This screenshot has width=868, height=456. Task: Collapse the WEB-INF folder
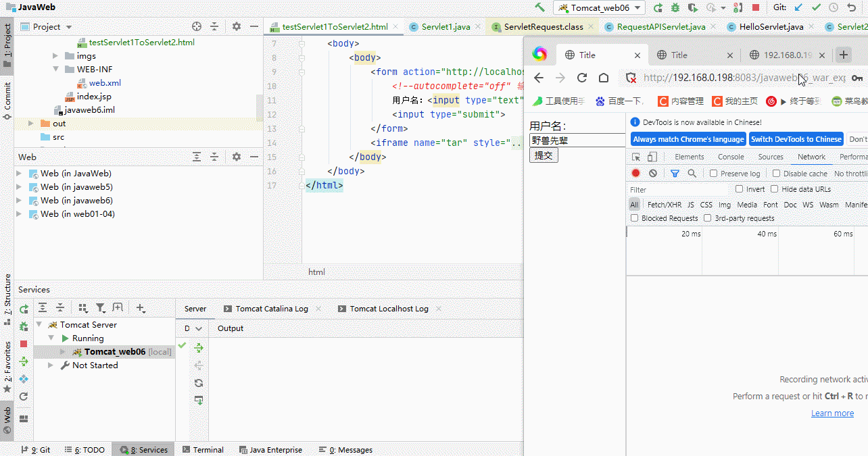[56, 70]
